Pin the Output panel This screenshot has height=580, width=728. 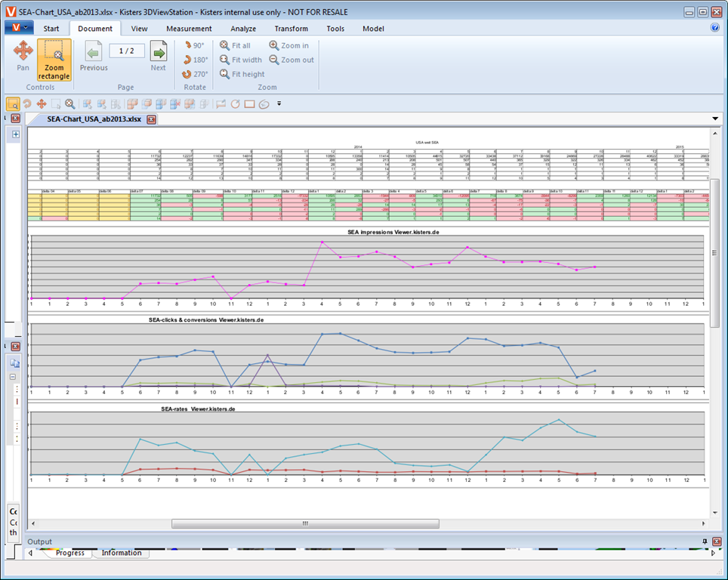coord(705,541)
